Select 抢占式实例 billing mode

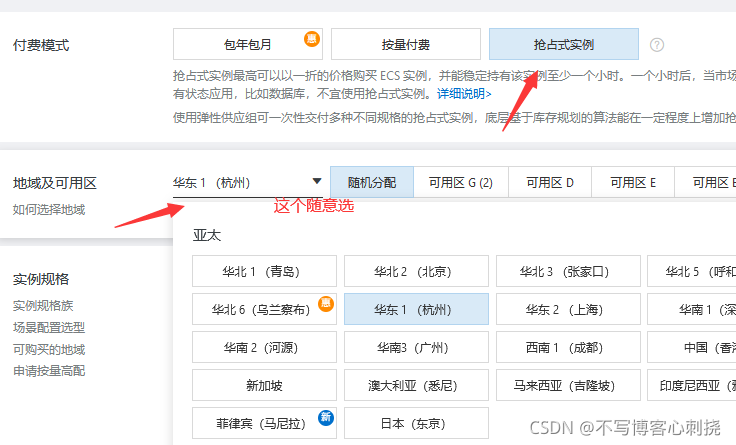(564, 44)
